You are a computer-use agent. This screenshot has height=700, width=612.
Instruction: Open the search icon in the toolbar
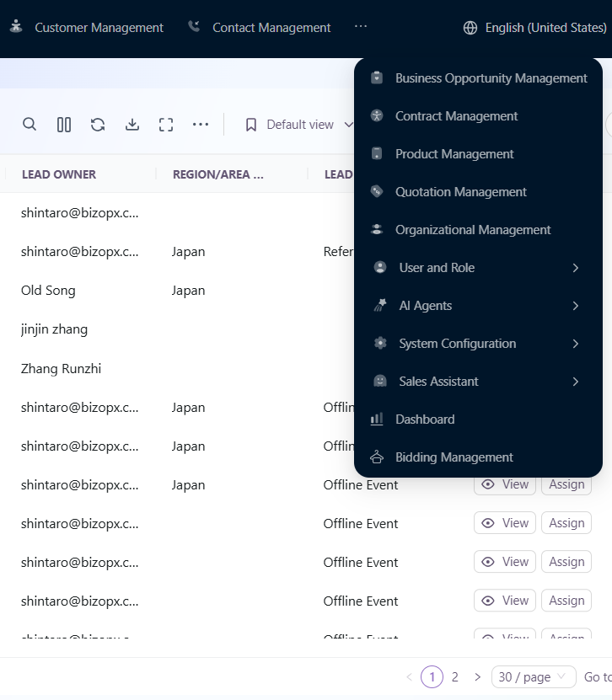(x=30, y=124)
